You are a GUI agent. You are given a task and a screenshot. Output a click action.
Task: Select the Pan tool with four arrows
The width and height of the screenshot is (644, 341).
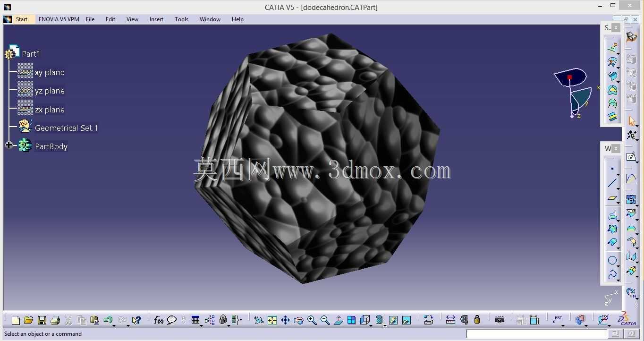click(x=286, y=320)
